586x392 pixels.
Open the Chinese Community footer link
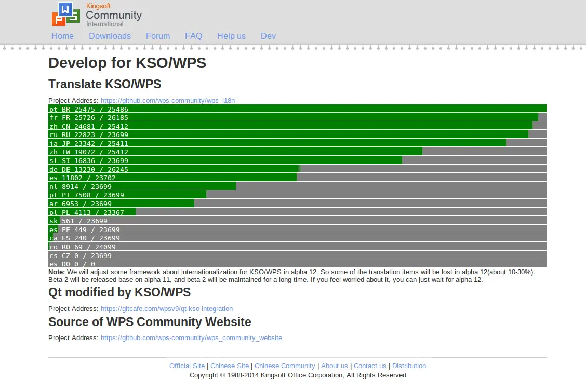point(285,366)
